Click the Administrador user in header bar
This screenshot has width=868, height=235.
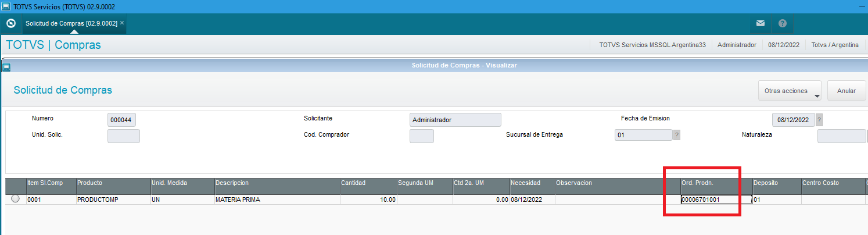click(x=737, y=45)
